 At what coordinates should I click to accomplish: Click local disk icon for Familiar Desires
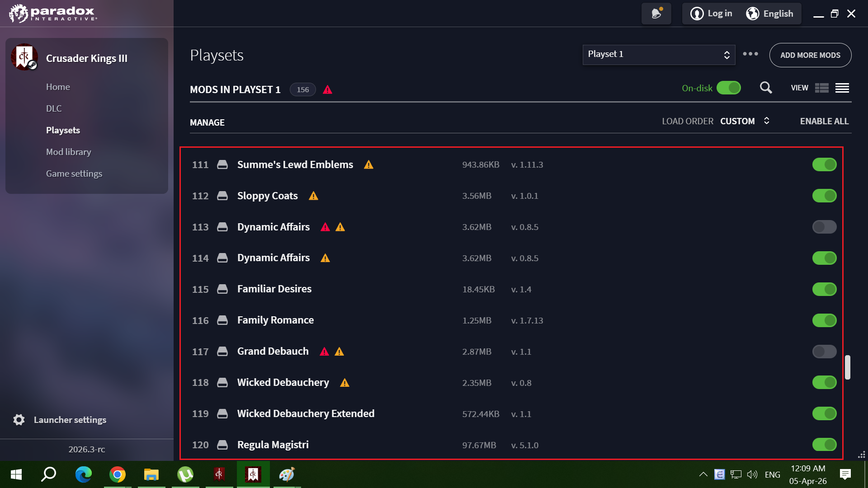pyautogui.click(x=222, y=289)
